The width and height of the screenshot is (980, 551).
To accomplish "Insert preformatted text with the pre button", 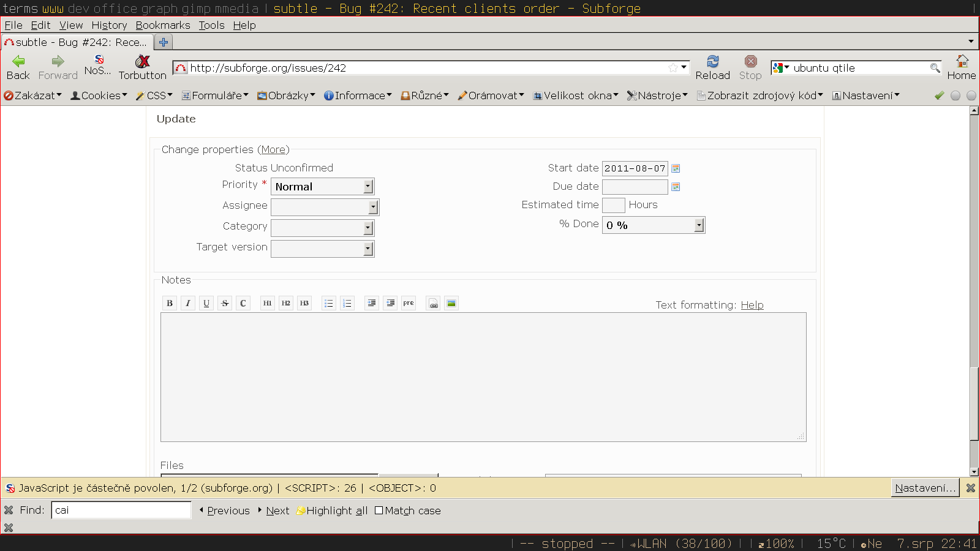I will pos(409,303).
